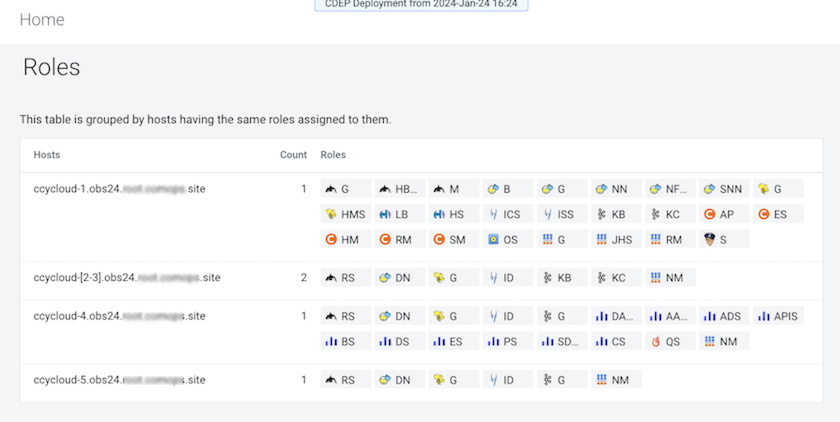The image size is (840, 422).
Task: Select the Impala StateStore 'ISS' role badge
Action: 561,214
